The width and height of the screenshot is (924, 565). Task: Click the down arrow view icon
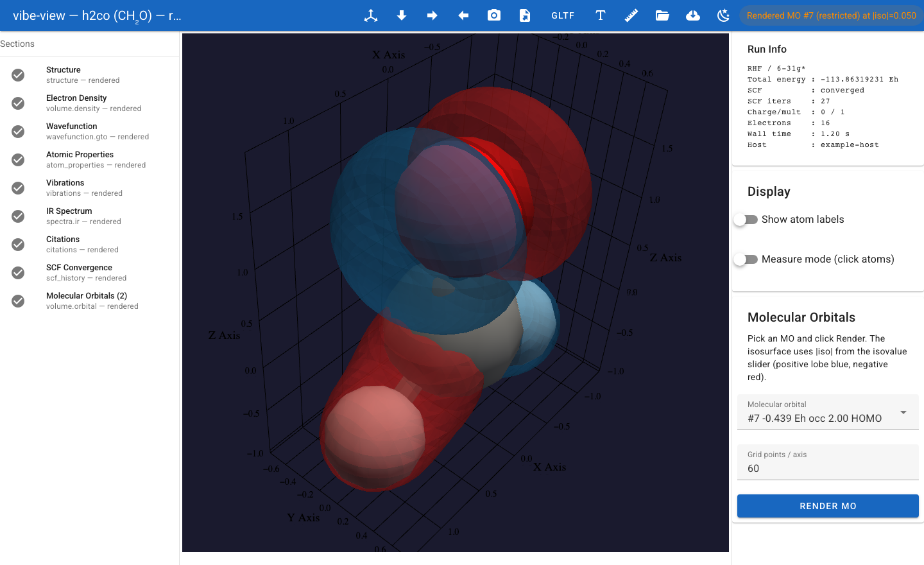402,15
